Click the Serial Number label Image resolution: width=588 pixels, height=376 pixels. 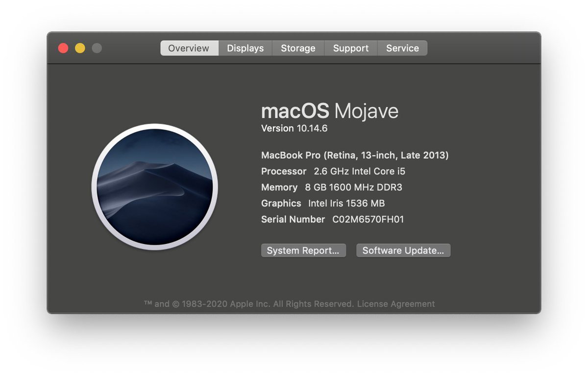click(x=293, y=219)
